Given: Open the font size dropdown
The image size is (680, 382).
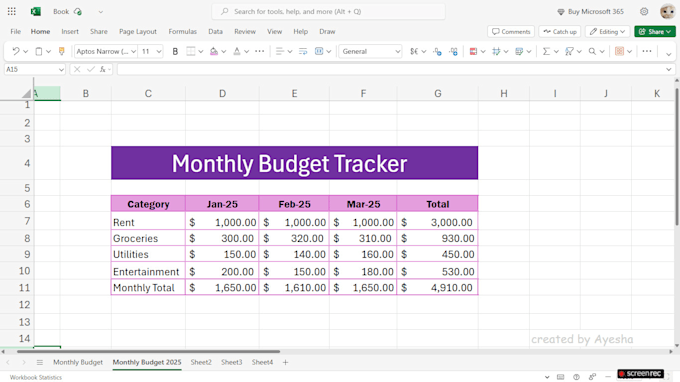Looking at the screenshot, I should tap(159, 52).
